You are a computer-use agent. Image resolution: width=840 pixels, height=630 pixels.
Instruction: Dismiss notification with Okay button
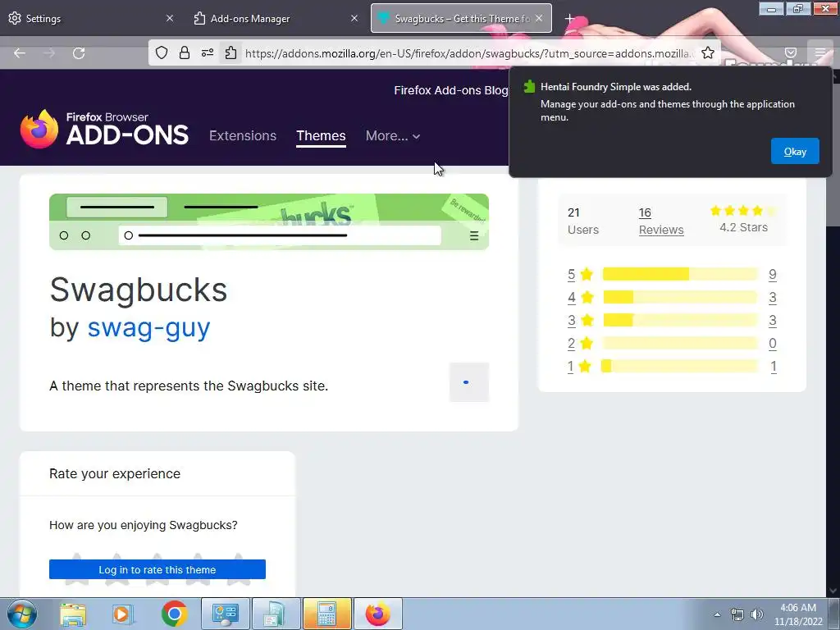795,152
